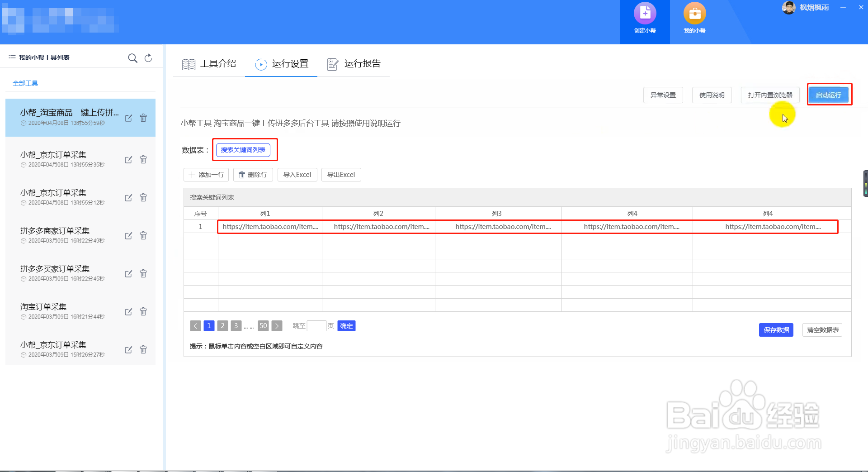
Task: Edit 小帮_京东订单采集 dated 13时55分35秒
Action: 128,159
